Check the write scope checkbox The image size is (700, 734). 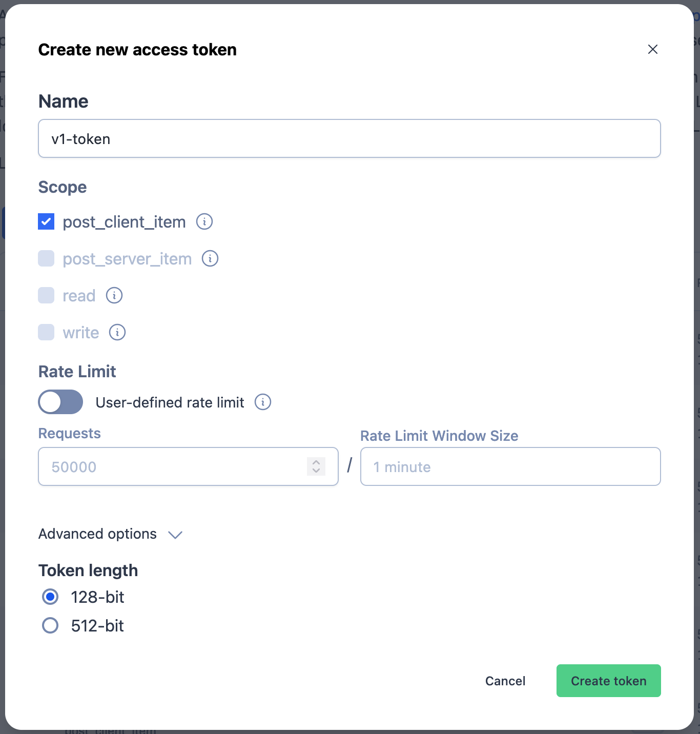coord(46,333)
